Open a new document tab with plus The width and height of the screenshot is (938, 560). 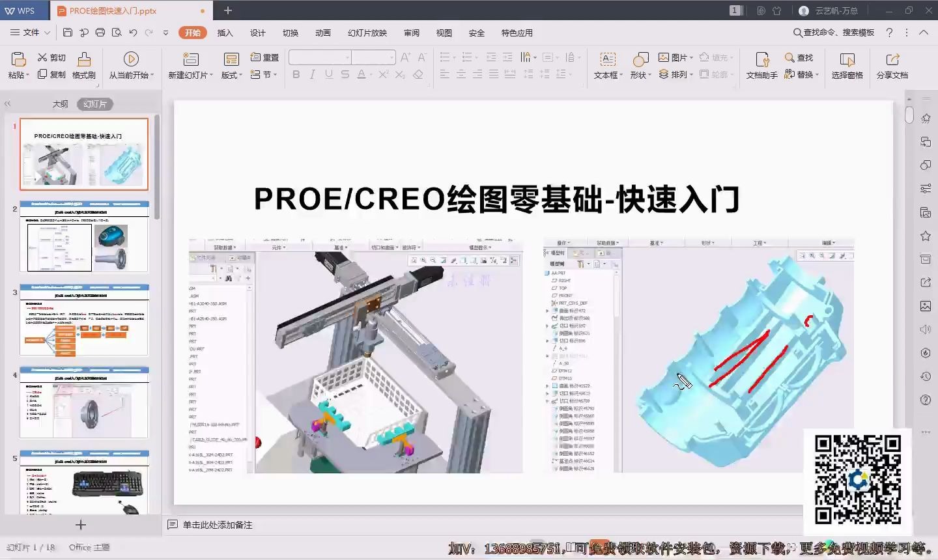tap(228, 10)
